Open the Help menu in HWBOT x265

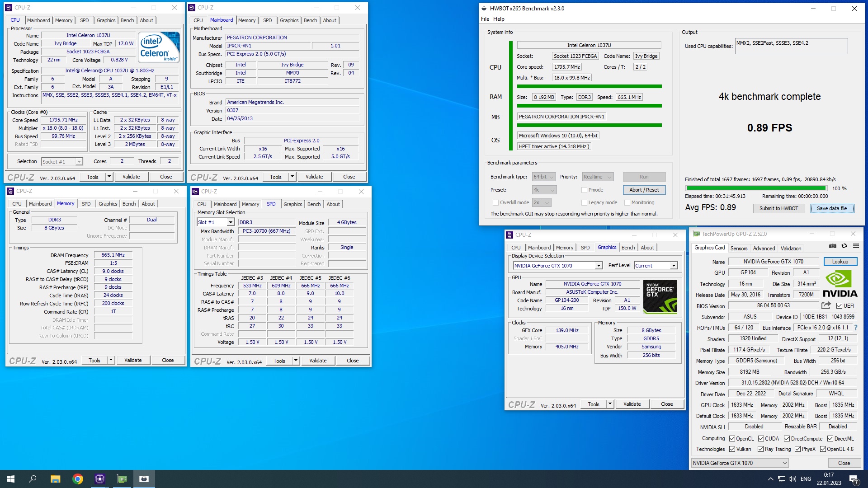[499, 19]
